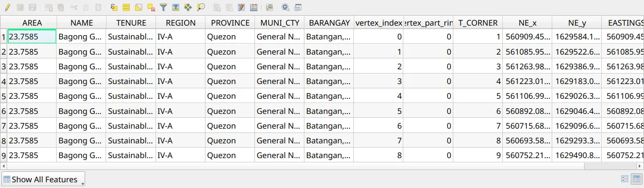Click the copy selected rows icon
The height and width of the screenshot is (188, 644).
[x=86, y=8]
